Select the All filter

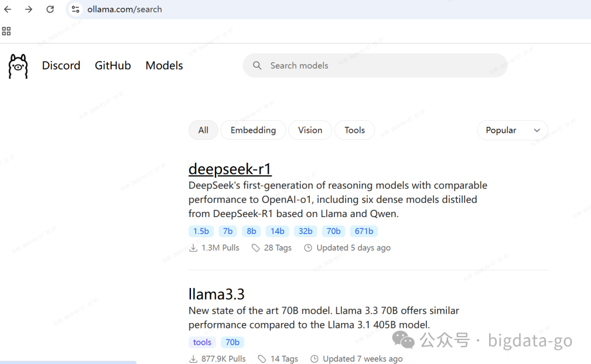pos(203,130)
